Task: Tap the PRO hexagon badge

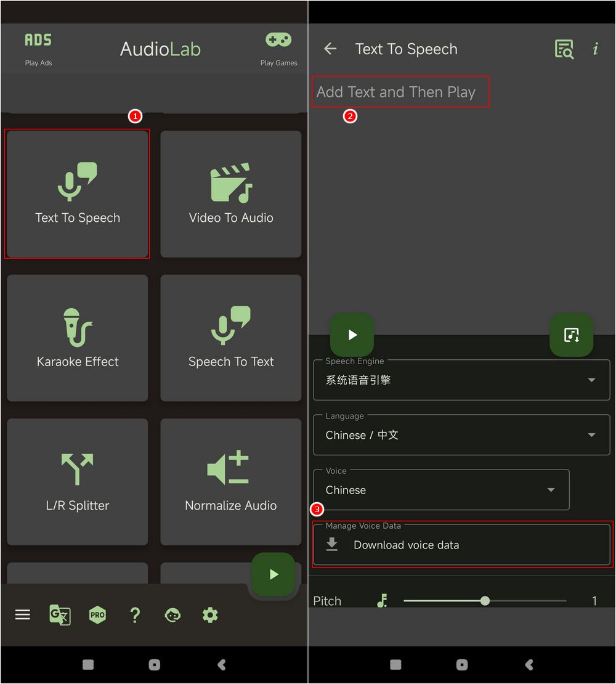Action: click(x=97, y=614)
